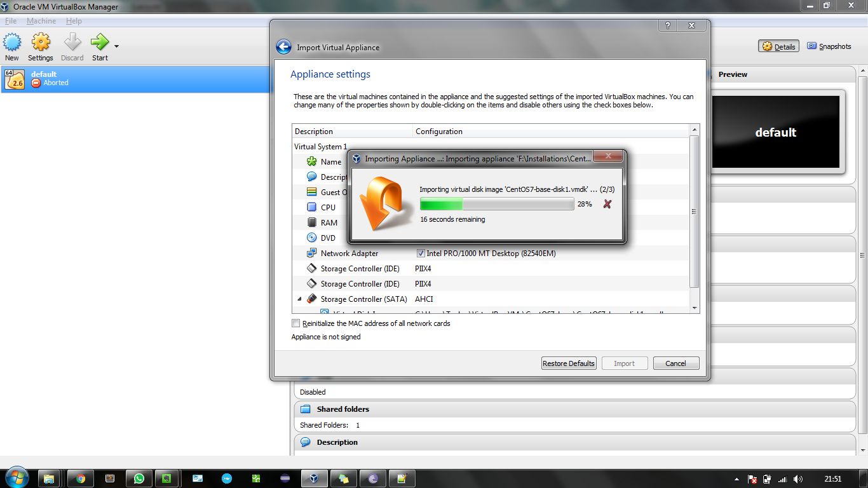Click the import progress bar at 28%
The image size is (868, 488).
coord(497,204)
